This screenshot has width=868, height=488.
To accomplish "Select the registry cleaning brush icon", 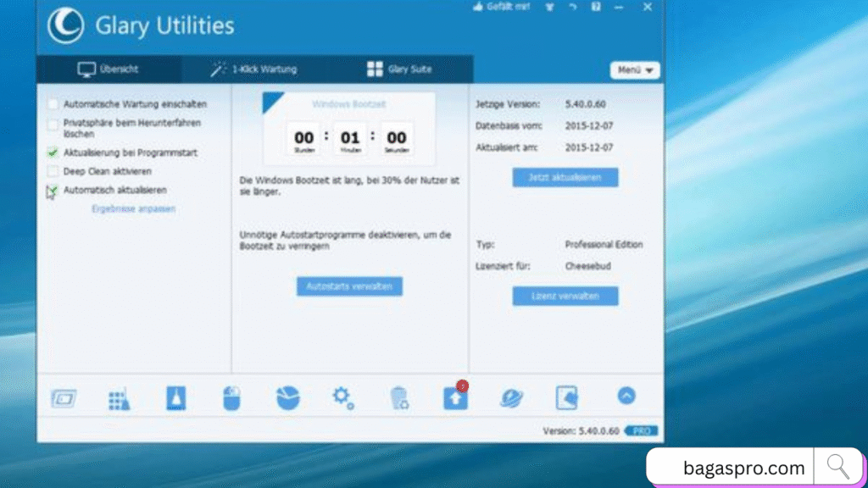I will pos(119,396).
